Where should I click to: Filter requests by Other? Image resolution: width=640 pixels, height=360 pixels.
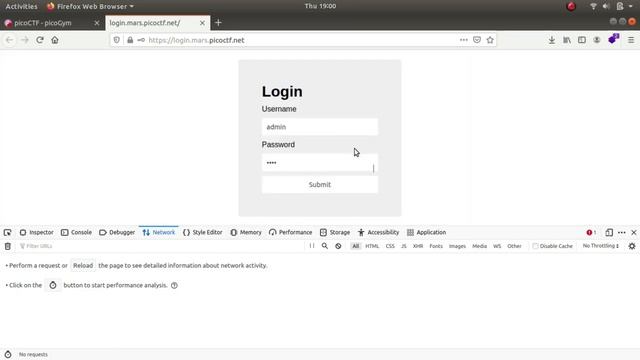[x=514, y=246]
